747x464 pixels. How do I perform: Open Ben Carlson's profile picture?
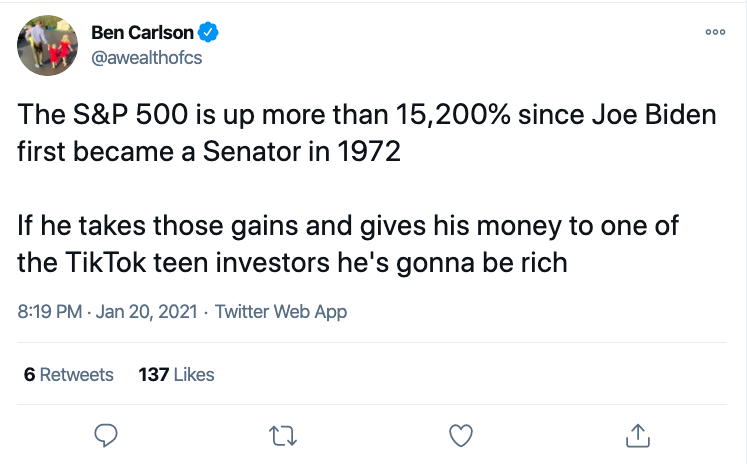pyautogui.click(x=44, y=45)
